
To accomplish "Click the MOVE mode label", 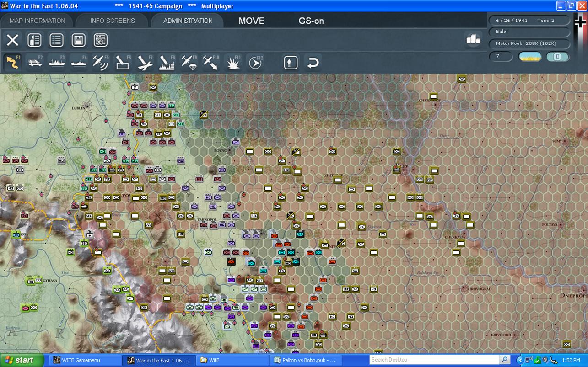I will [x=251, y=21].
